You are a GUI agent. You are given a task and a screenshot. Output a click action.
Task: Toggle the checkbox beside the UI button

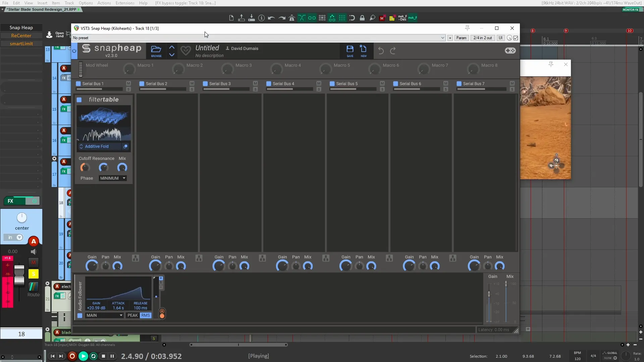[516, 38]
